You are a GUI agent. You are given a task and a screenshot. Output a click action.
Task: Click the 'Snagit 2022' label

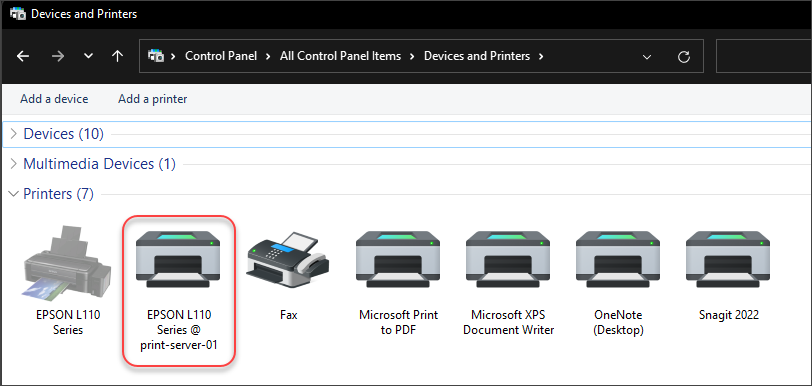click(728, 315)
